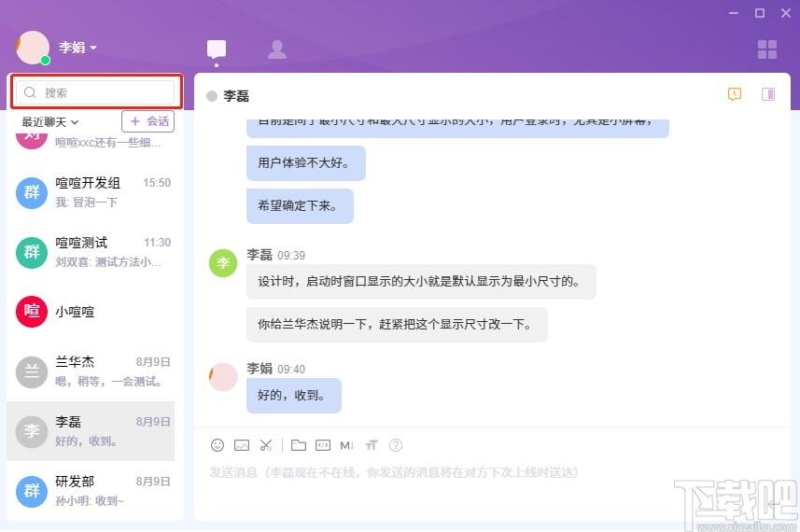Viewport: 800px width, 532px height.
Task: Open the emoji picker
Action: pyautogui.click(x=218, y=445)
